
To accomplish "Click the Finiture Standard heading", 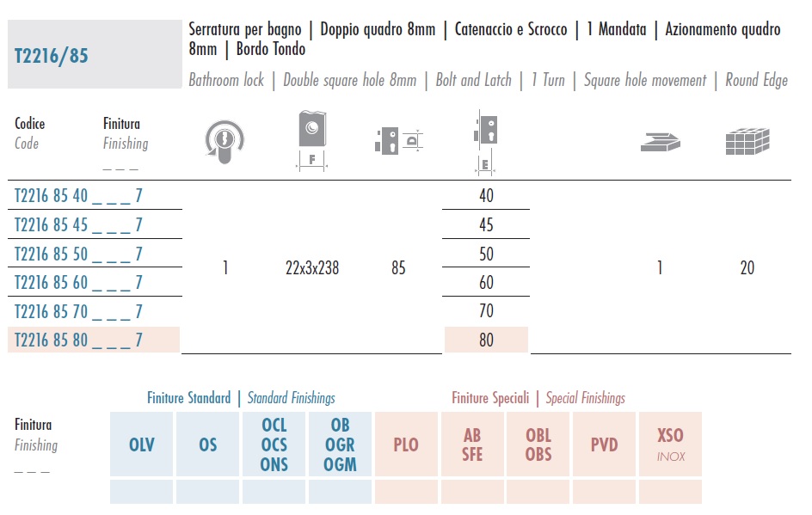I will (189, 397).
